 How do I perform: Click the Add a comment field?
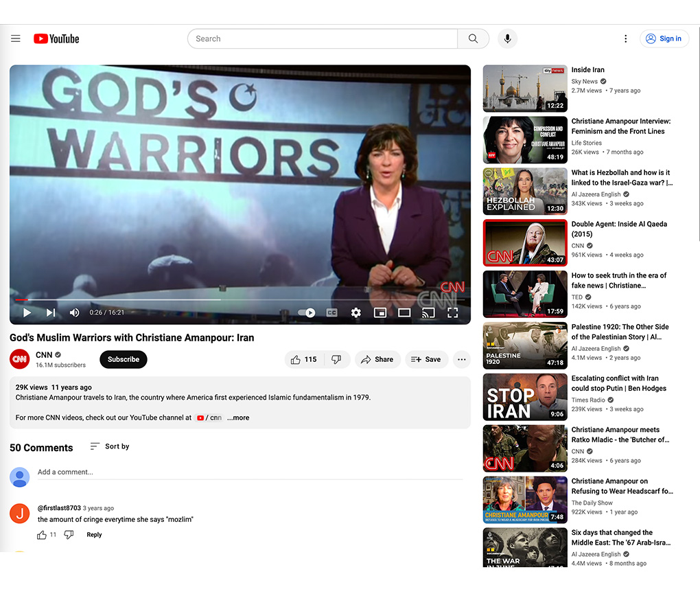point(250,472)
